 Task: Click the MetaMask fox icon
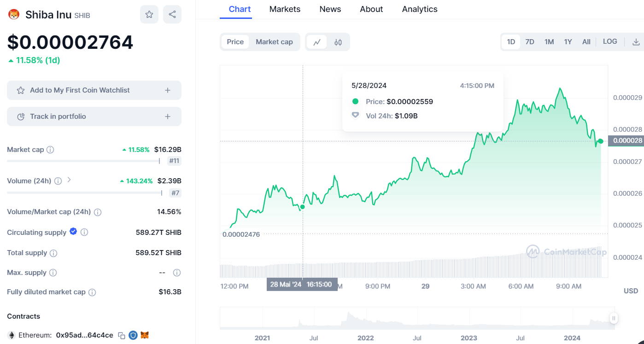point(145,335)
